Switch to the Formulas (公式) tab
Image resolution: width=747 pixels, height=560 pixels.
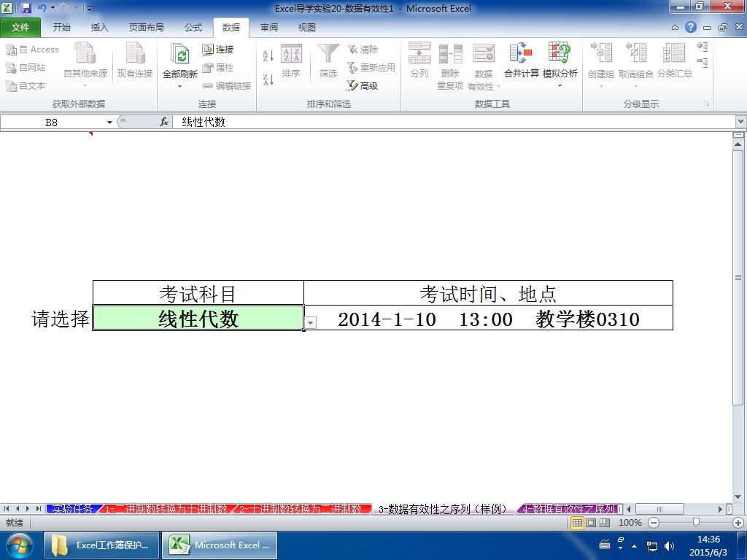(193, 27)
